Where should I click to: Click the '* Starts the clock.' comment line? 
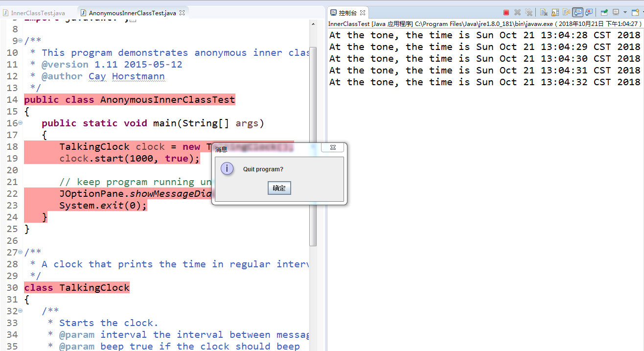tap(103, 323)
